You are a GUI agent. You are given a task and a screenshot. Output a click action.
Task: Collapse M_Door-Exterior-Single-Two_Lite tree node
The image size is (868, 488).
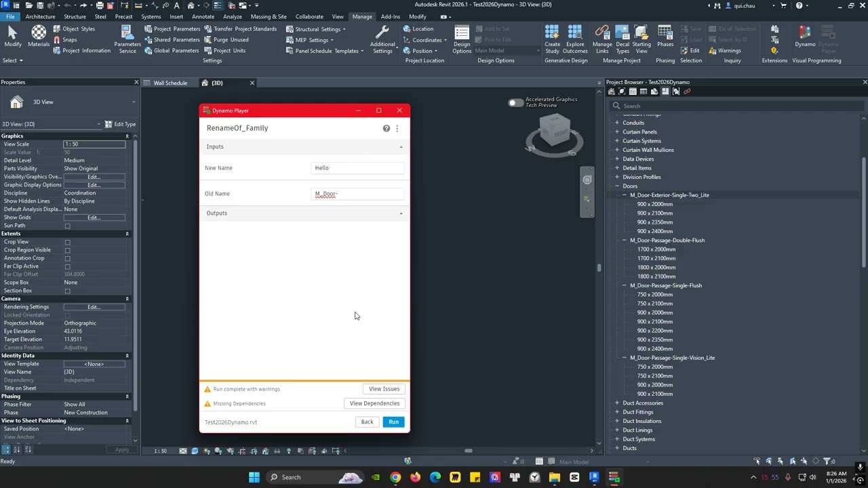coord(625,195)
